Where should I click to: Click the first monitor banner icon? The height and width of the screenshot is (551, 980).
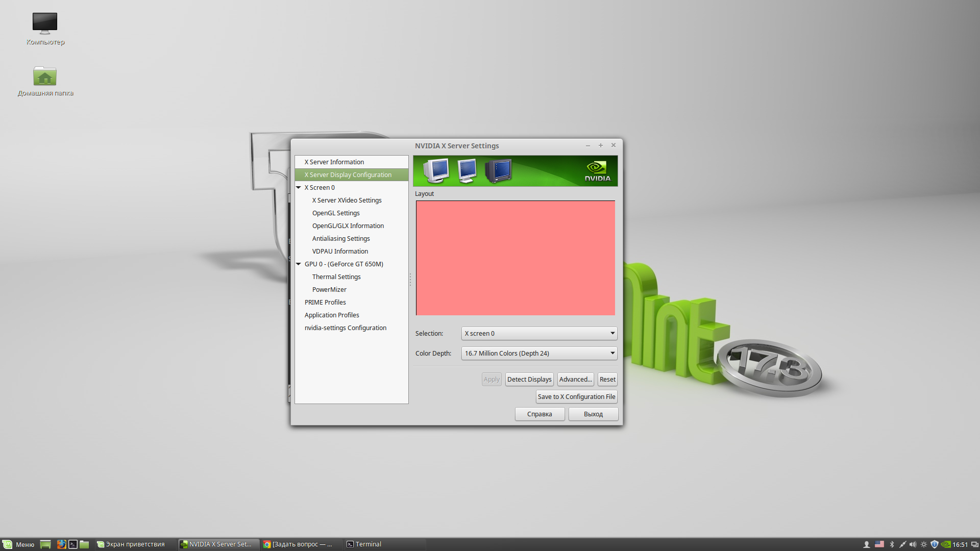436,170
